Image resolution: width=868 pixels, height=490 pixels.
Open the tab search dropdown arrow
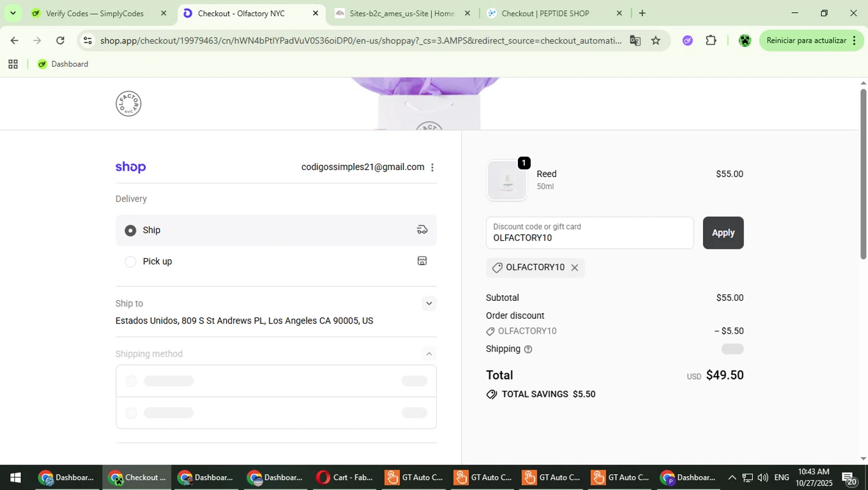[x=13, y=13]
